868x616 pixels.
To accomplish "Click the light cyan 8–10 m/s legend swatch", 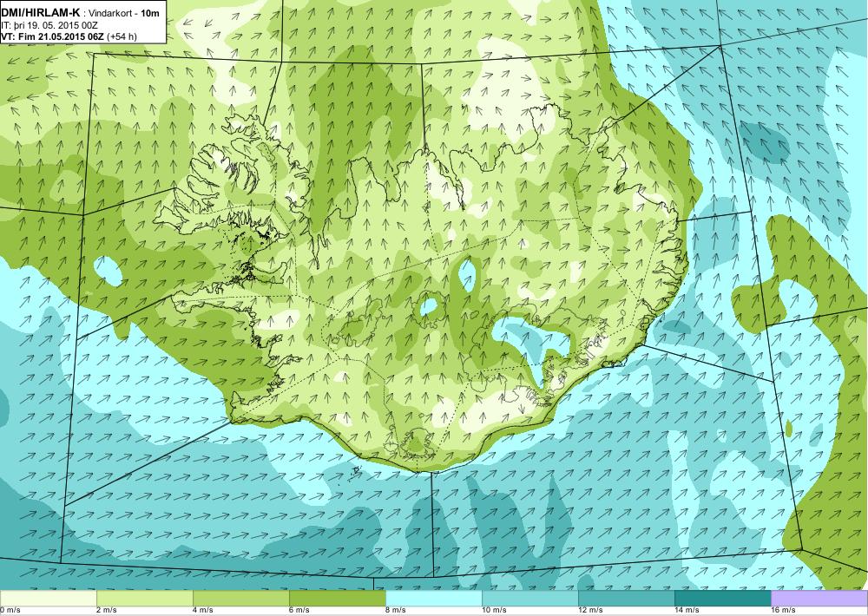I will pos(433,599).
